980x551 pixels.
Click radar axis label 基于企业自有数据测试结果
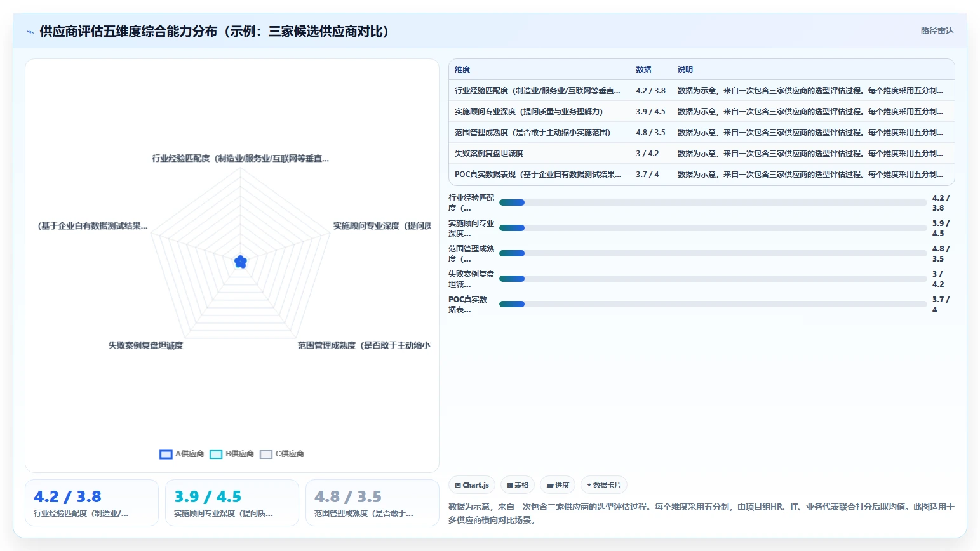[93, 226]
